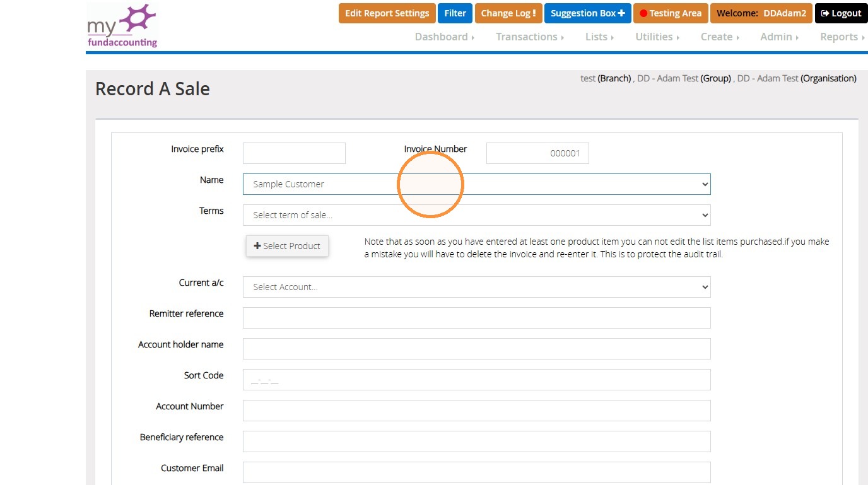868x485 pixels.
Task: Expand the Name customer dropdown
Action: point(476,184)
